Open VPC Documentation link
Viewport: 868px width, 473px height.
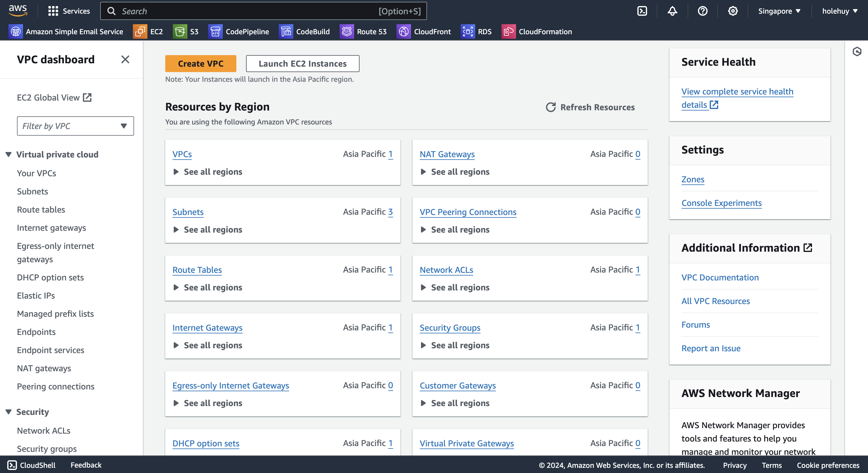720,277
